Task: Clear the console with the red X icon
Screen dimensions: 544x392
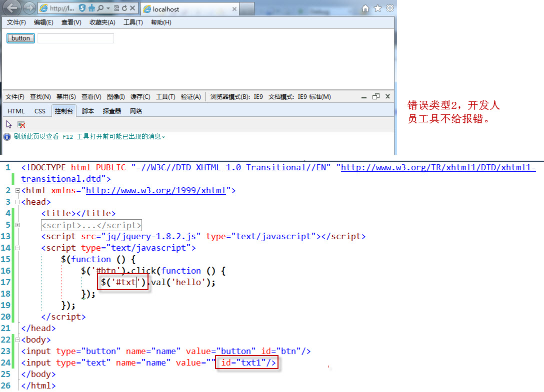Action: click(x=21, y=124)
